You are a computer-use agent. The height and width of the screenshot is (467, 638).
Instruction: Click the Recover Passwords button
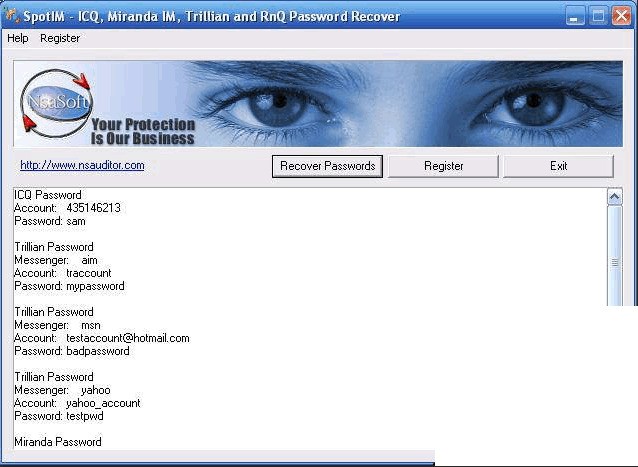click(x=328, y=166)
